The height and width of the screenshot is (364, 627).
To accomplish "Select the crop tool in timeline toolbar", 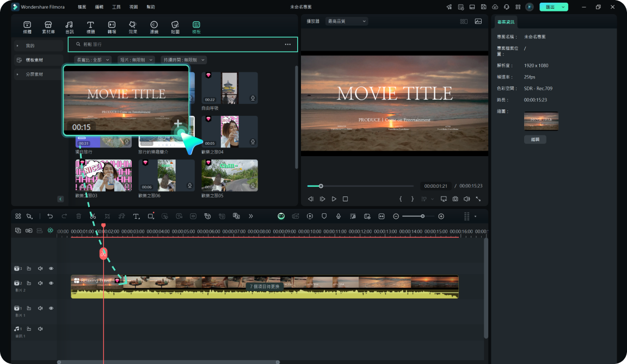I will pyautogui.click(x=107, y=216).
